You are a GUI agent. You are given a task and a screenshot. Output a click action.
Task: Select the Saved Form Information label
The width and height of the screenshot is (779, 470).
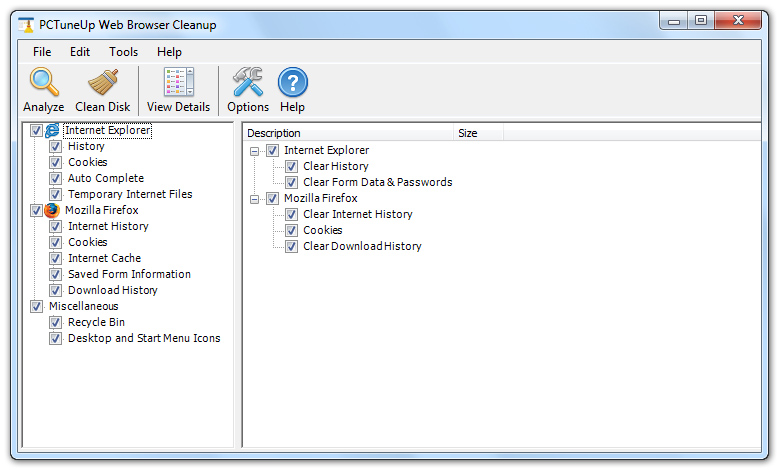pyautogui.click(x=129, y=274)
